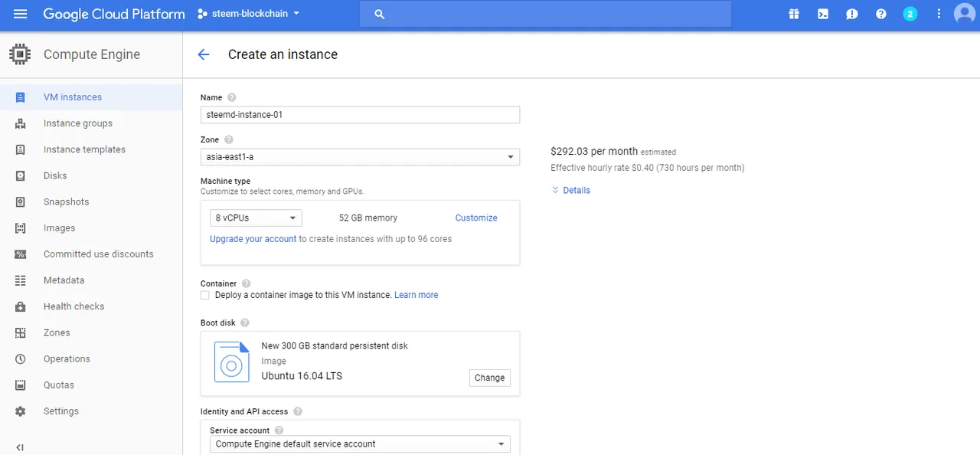Click the Change boot disk button
Viewport: 980px width, 455px height.
489,378
